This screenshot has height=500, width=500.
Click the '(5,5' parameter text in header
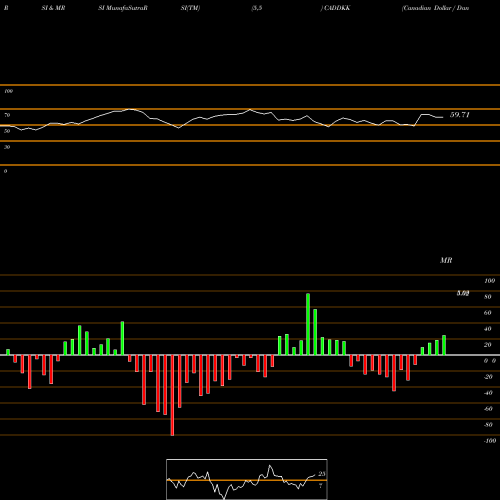pos(257,8)
